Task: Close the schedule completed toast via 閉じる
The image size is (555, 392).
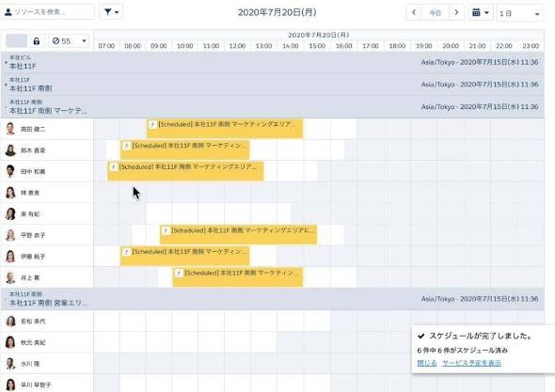Action: pos(427,363)
